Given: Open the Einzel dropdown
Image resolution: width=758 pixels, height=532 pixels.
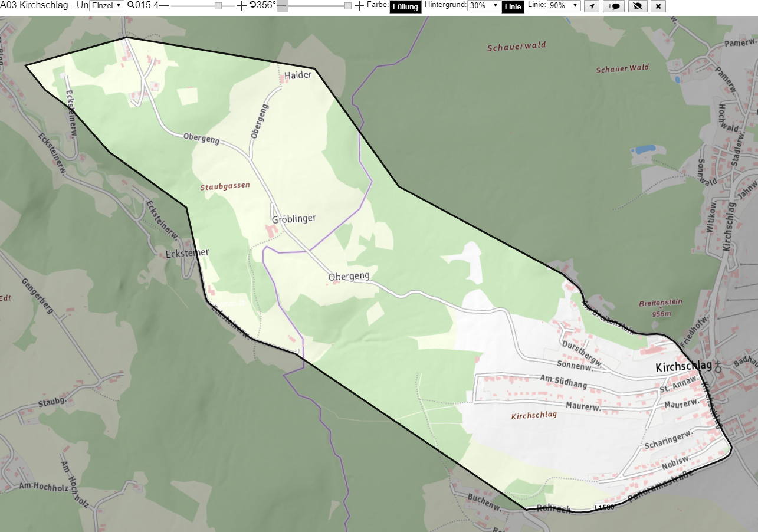Looking at the screenshot, I should [x=107, y=5].
